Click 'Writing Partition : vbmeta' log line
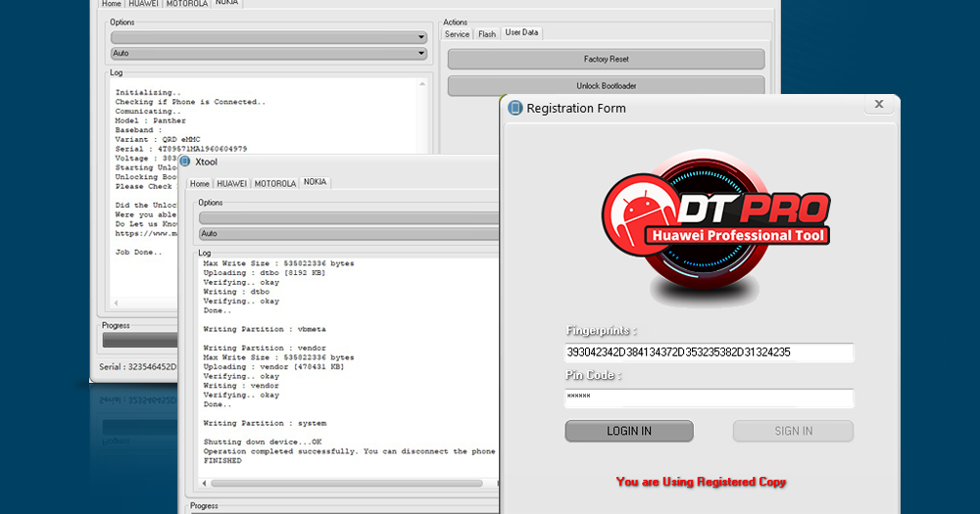 point(265,329)
